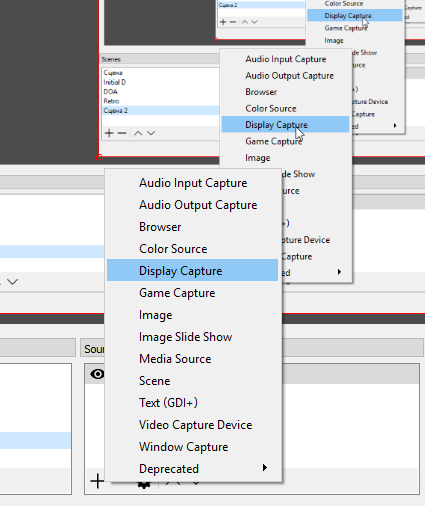The width and height of the screenshot is (425, 506).
Task: Expand the submenu arrow in the smallest nested menu
Action: (x=395, y=126)
